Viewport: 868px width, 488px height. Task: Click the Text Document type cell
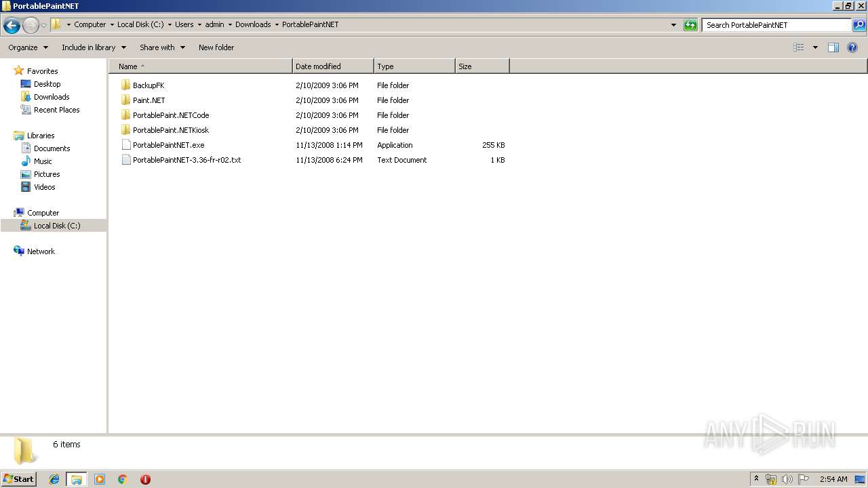coord(402,160)
